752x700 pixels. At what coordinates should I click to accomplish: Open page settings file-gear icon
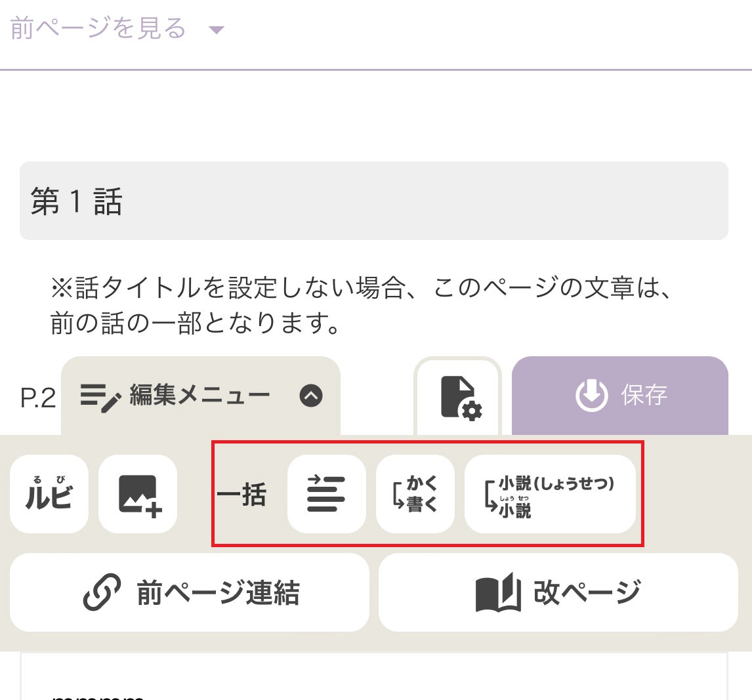(x=458, y=396)
